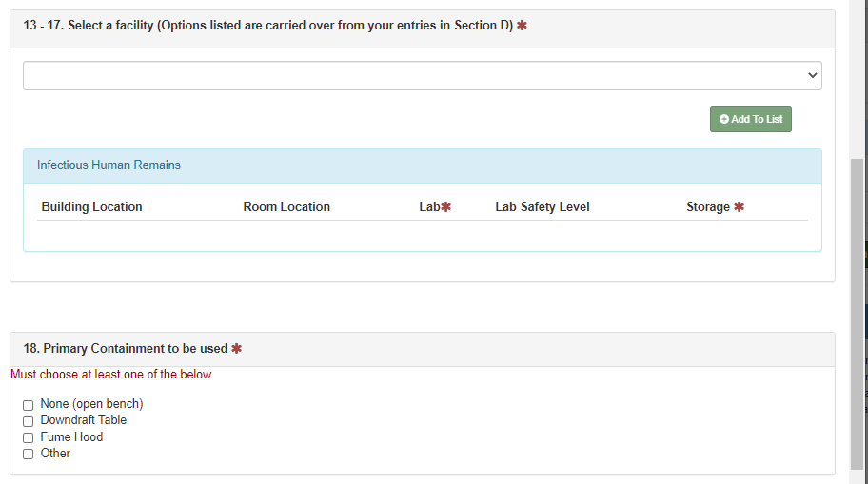The image size is (868, 484).
Task: Click the Building Location column header
Action: 91,207
